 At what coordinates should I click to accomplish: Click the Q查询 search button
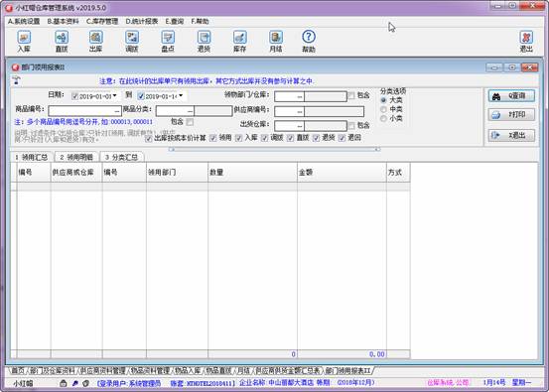(x=511, y=96)
